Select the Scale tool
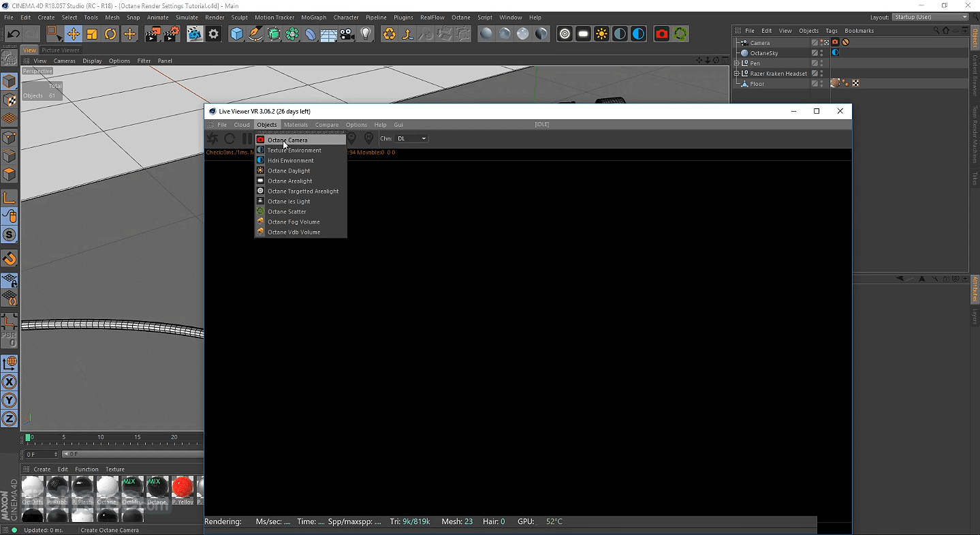Viewport: 980px width, 535px height. point(92,33)
